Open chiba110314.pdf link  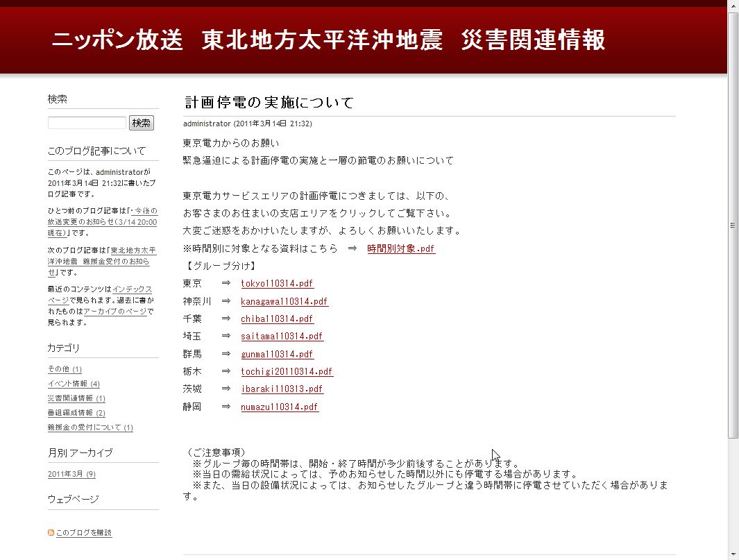pos(277,319)
